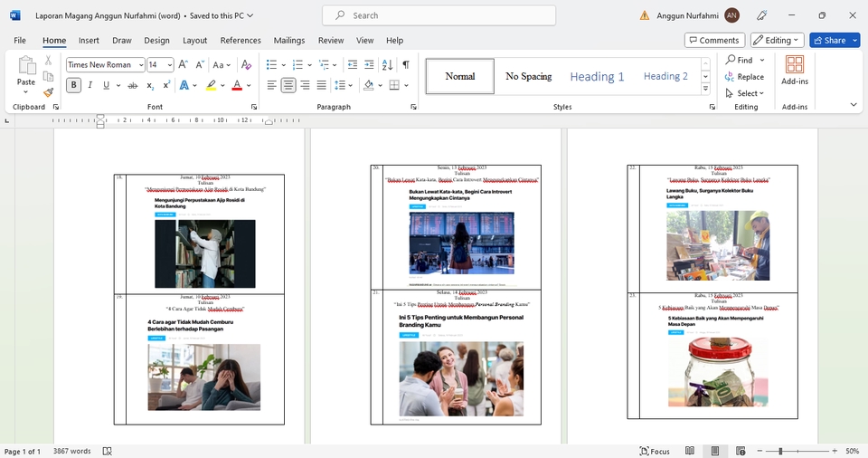Align text to the left
The height and width of the screenshot is (458, 868).
[x=272, y=85]
